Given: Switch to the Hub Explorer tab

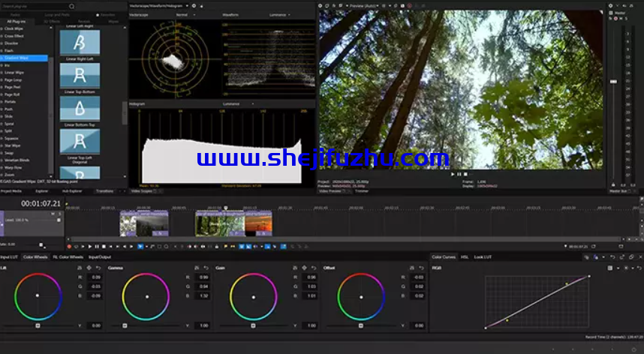Looking at the screenshot, I should (72, 191).
